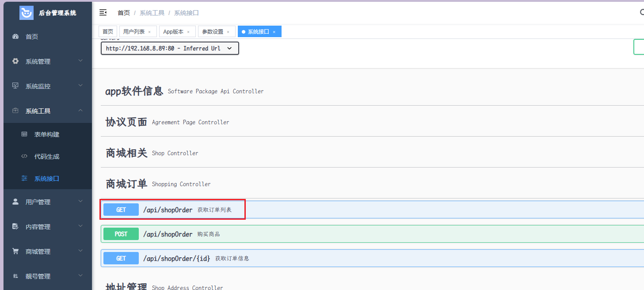Switch to the 用户列表 tab
The width and height of the screenshot is (644, 290).
click(x=134, y=32)
